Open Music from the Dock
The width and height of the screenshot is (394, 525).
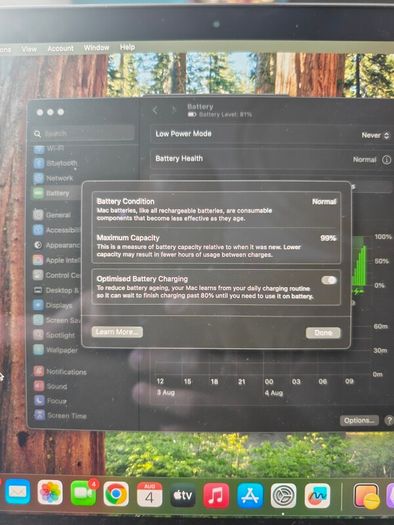(216, 496)
